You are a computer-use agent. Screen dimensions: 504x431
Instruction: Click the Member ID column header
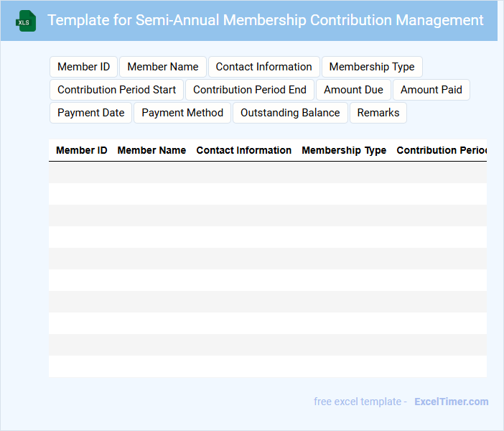click(x=82, y=150)
